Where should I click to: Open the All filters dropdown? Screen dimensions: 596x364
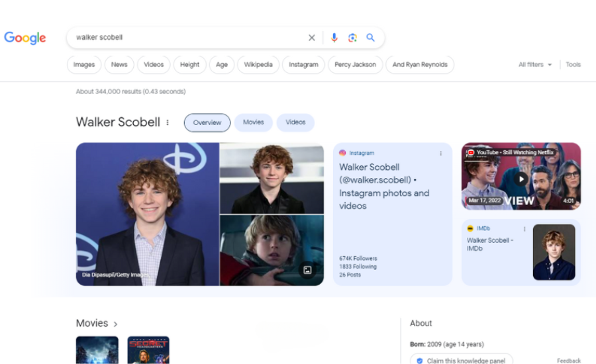click(535, 65)
